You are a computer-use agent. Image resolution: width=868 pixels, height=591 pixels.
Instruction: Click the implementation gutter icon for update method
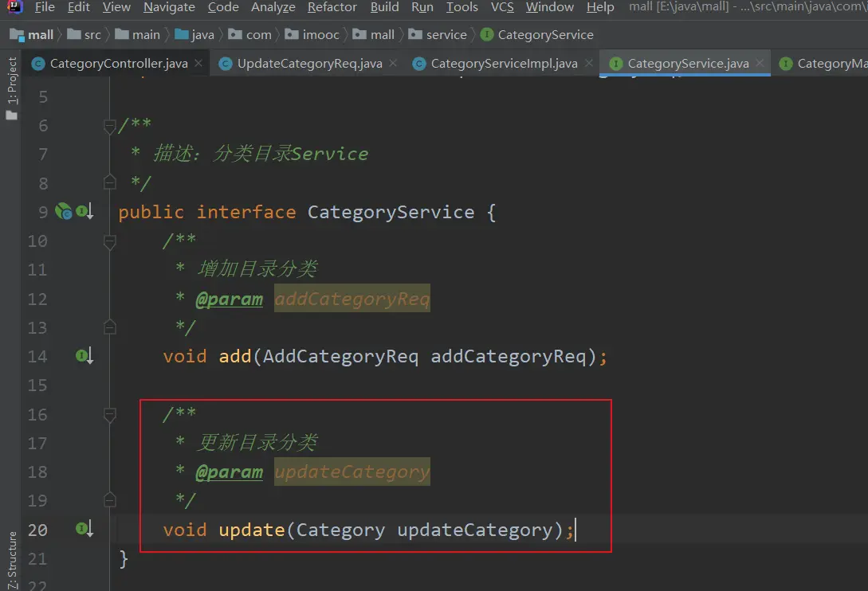pyautogui.click(x=84, y=529)
